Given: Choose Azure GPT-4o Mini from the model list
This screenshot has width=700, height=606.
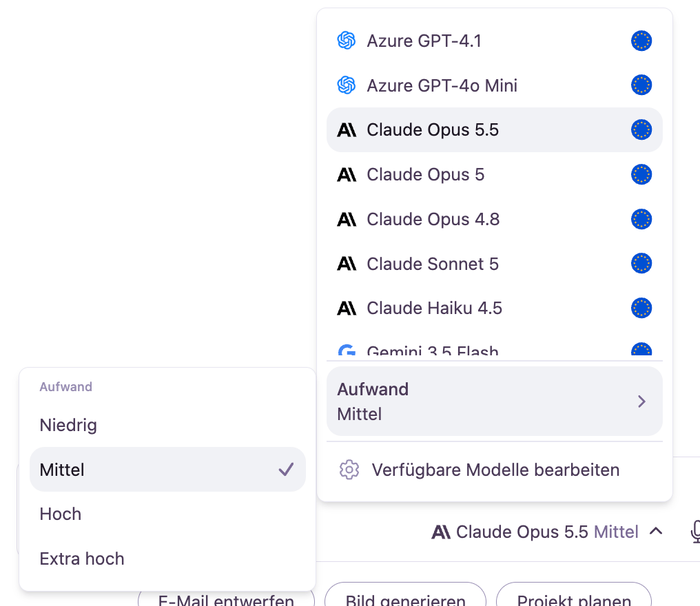Looking at the screenshot, I should pyautogui.click(x=495, y=85).
